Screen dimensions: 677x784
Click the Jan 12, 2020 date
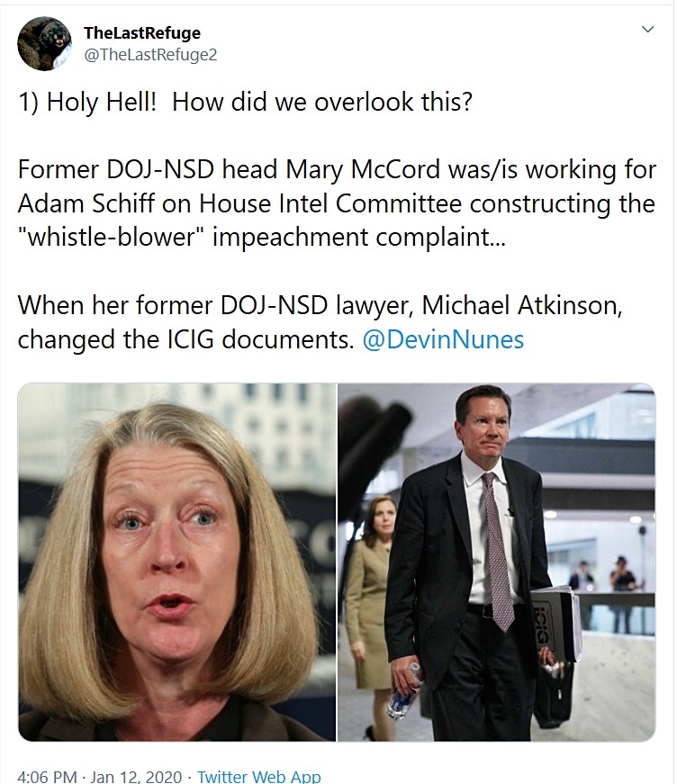point(136,776)
